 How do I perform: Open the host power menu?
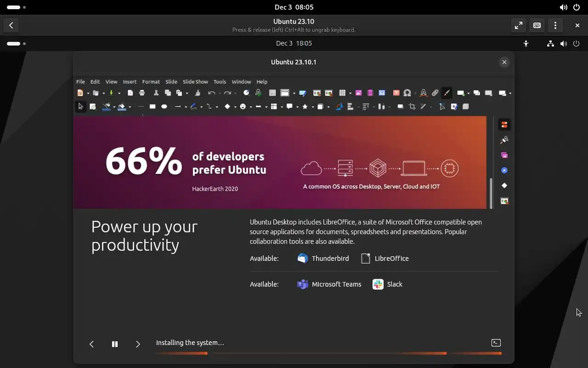(x=577, y=7)
